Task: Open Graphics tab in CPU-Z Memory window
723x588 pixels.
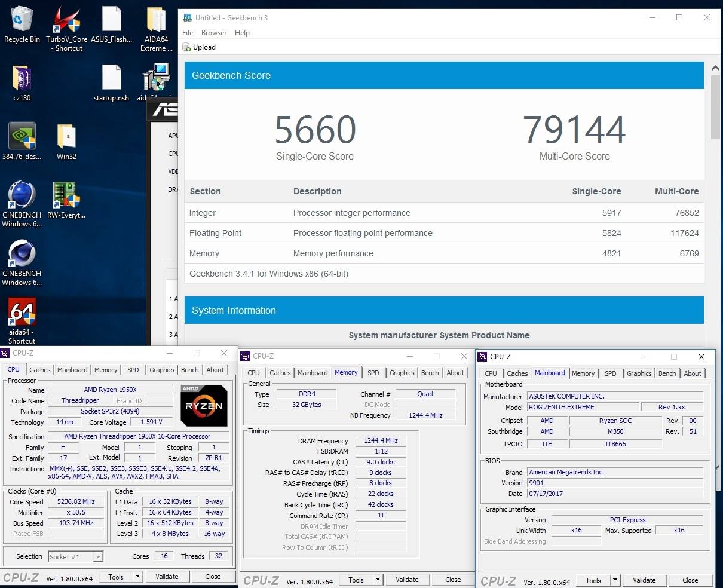Action: (402, 373)
